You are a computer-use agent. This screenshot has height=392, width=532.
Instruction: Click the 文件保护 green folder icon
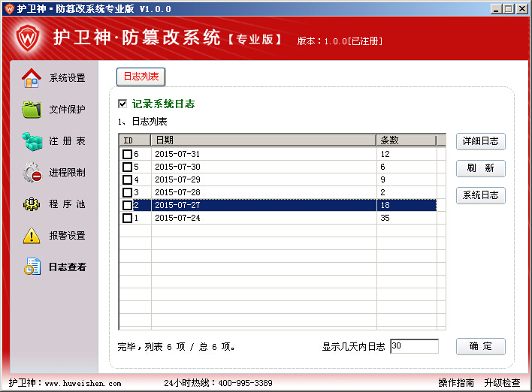coord(32,109)
